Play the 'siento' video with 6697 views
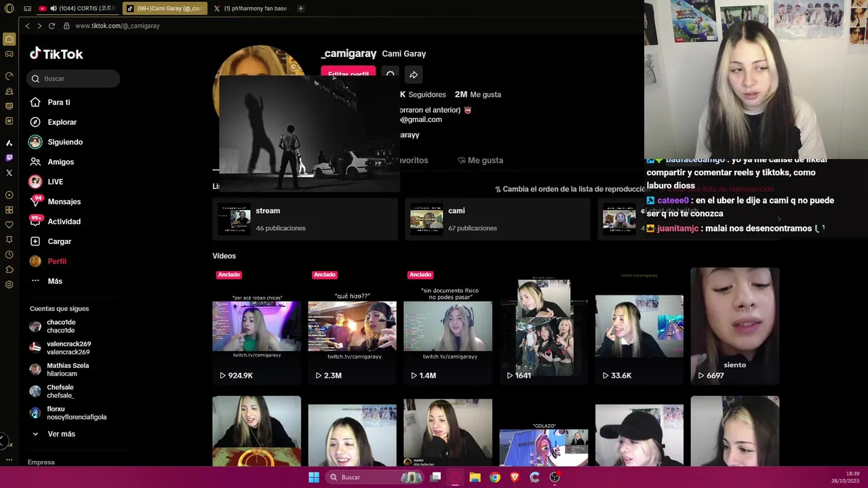868x488 pixels. pos(735,326)
